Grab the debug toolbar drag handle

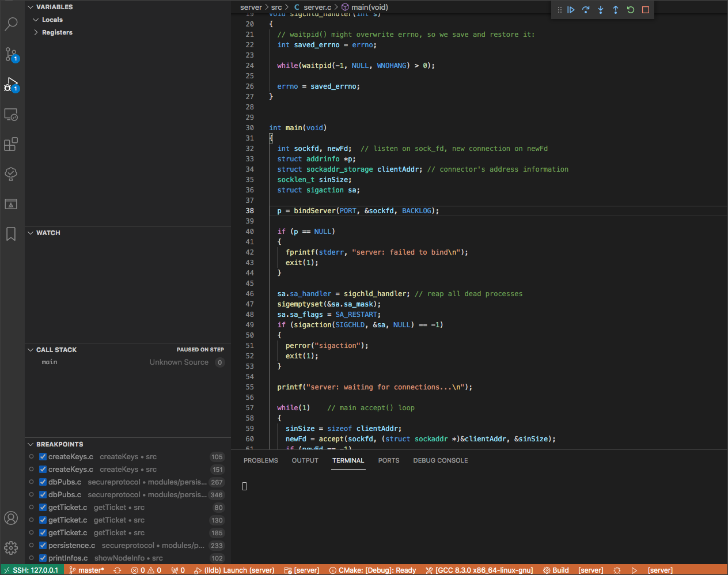pyautogui.click(x=559, y=10)
